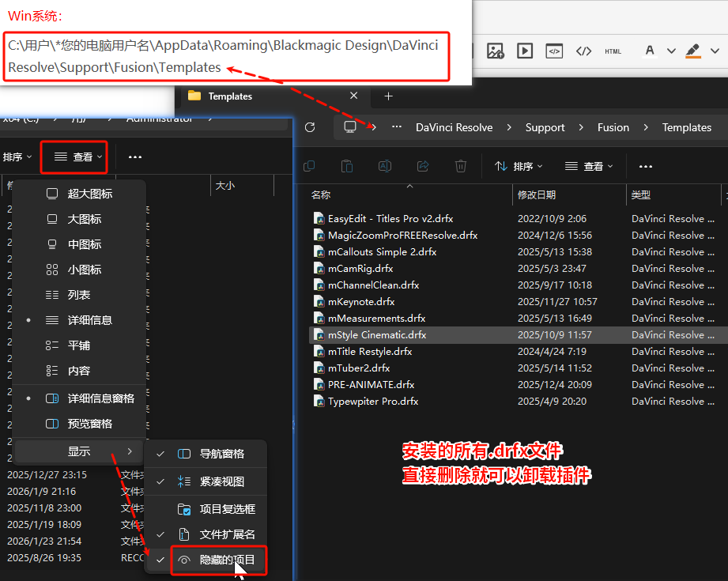Sort by the 类型 column header
728x581 pixels.
click(673, 194)
